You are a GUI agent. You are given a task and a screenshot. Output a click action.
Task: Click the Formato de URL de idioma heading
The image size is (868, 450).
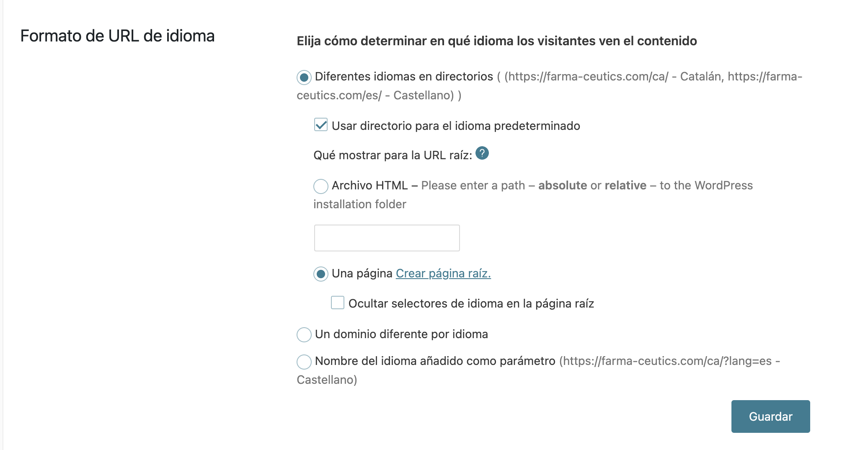(117, 36)
